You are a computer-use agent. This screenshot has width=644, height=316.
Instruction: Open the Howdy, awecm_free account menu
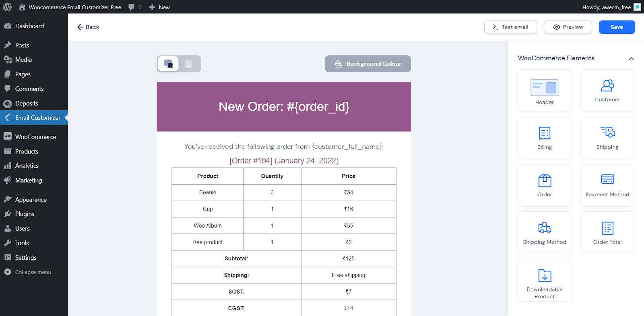click(611, 7)
